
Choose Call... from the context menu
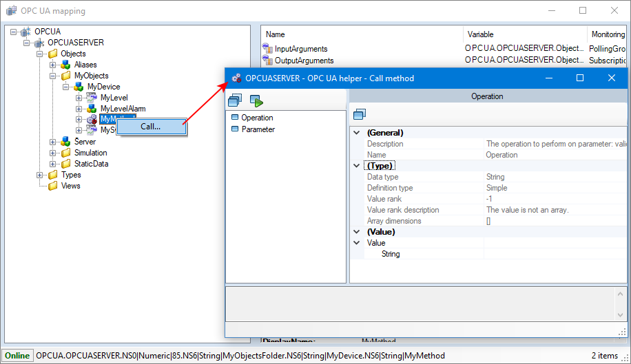pos(151,126)
